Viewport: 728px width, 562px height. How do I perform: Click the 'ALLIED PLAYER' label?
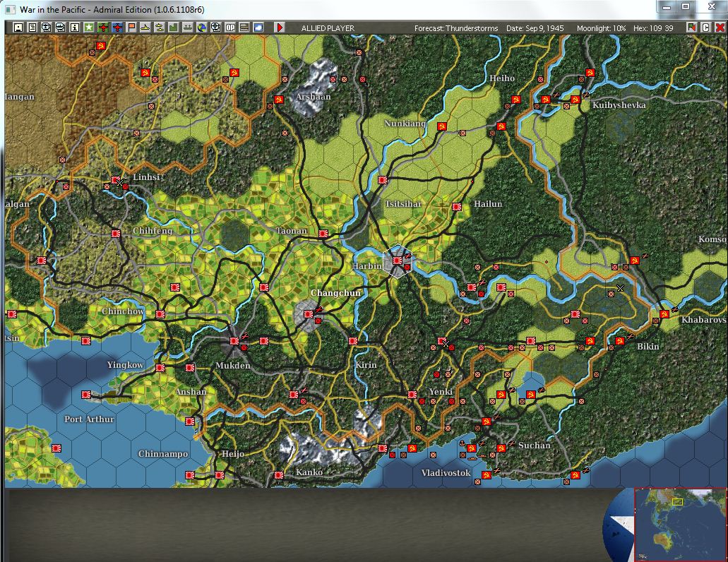pyautogui.click(x=328, y=28)
